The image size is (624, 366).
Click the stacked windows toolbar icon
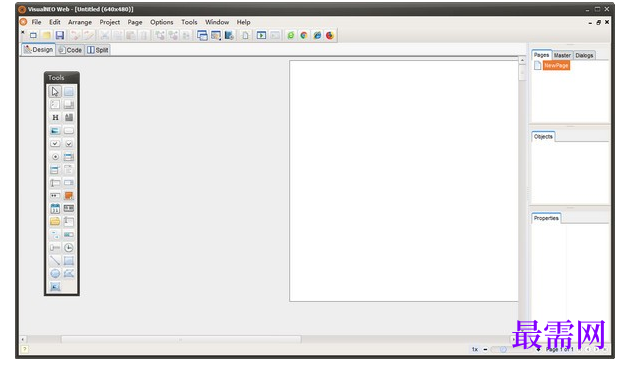[202, 35]
